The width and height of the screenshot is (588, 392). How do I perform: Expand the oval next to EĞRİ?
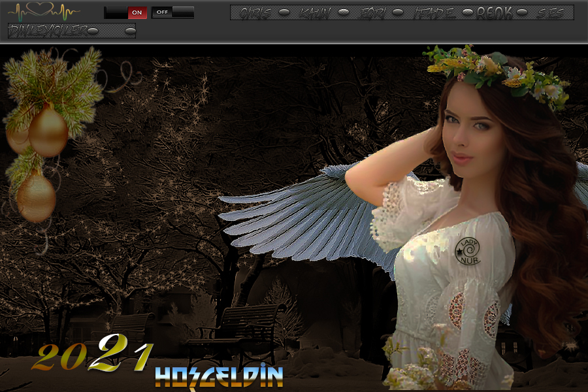click(x=397, y=11)
